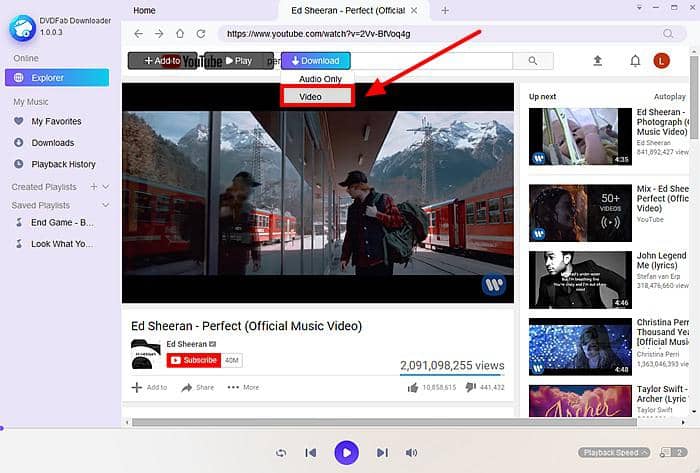Open the John Legend video thumbnail
Image resolution: width=700 pixels, height=473 pixels.
pyautogui.click(x=566, y=279)
